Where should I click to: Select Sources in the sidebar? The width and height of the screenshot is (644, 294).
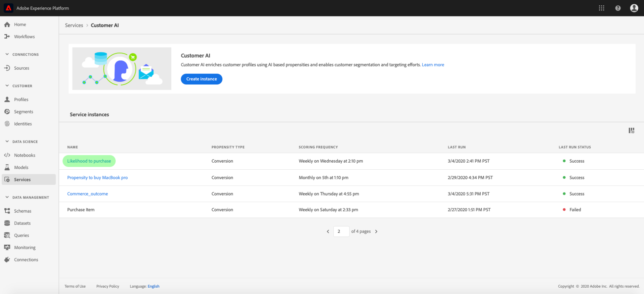point(21,68)
